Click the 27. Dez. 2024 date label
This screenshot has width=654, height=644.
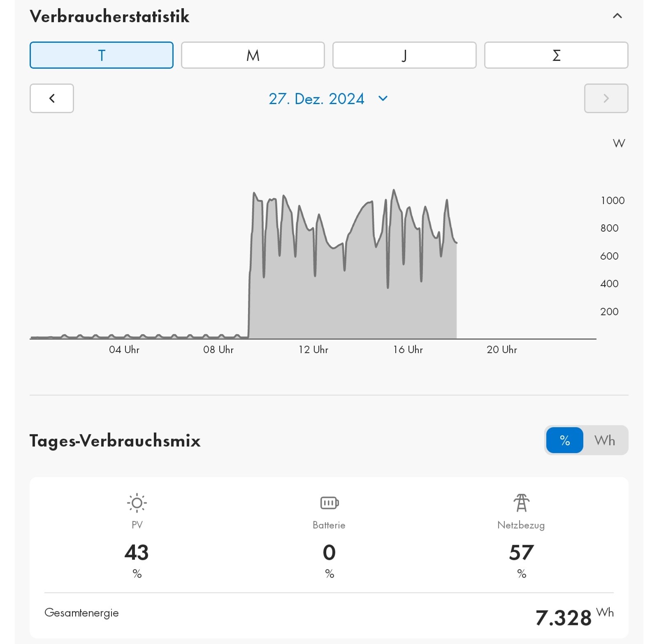point(316,99)
